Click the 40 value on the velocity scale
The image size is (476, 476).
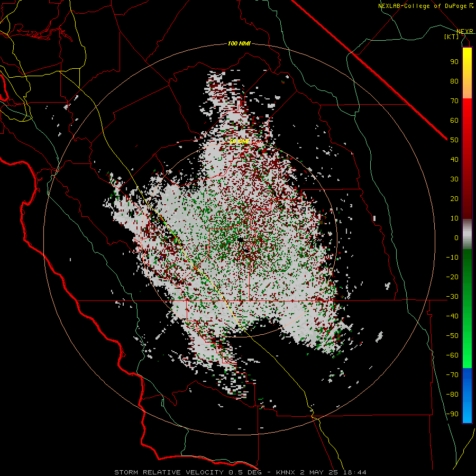454,159
